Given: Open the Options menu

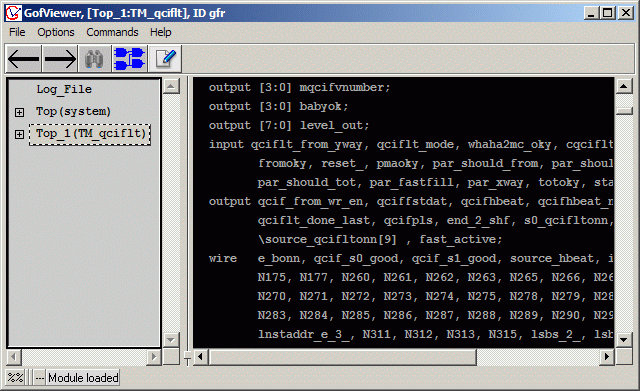Looking at the screenshot, I should click(x=56, y=32).
